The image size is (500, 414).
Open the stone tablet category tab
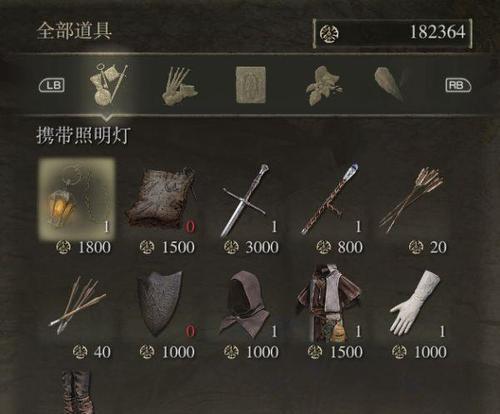[251, 85]
